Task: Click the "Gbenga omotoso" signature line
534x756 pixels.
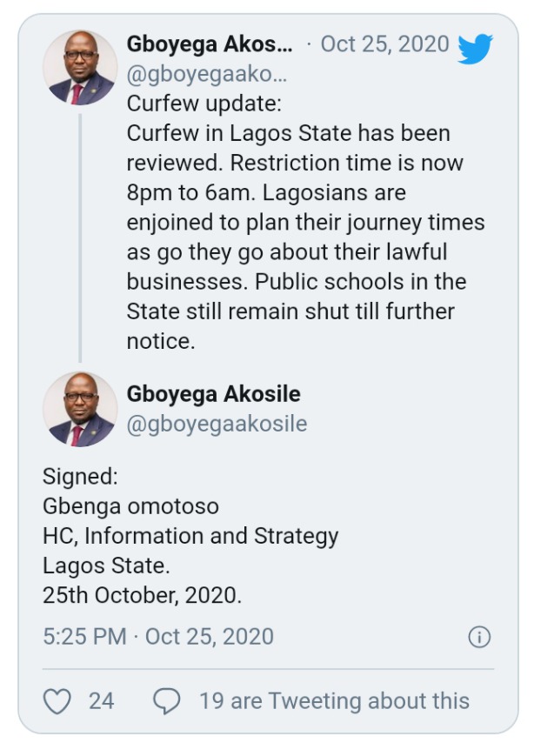Action: point(130,505)
